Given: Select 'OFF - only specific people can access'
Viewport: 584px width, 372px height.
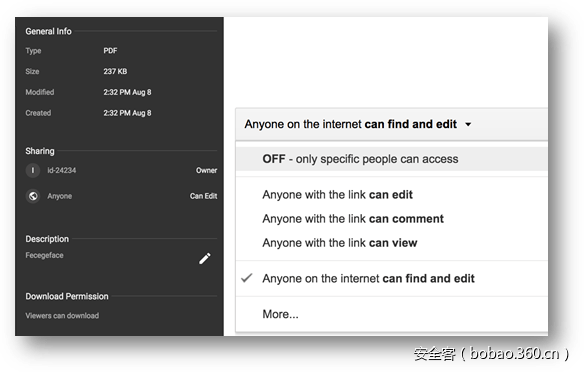Looking at the screenshot, I should point(391,159).
